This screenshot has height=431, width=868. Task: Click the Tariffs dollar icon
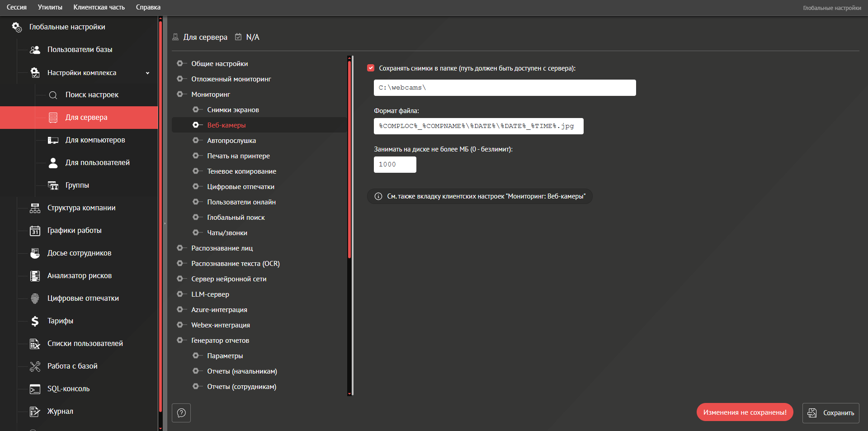pos(35,321)
